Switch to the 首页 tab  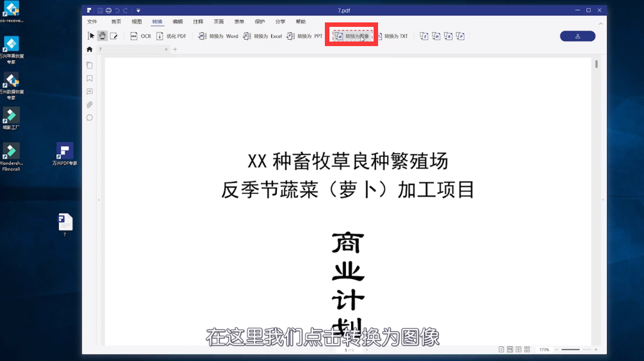click(x=116, y=21)
